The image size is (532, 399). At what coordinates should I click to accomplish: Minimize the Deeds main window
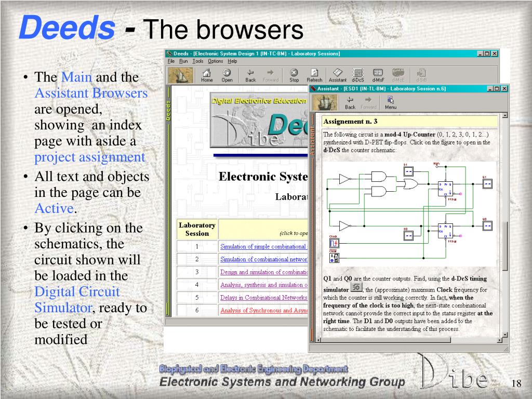pyautogui.click(x=481, y=54)
